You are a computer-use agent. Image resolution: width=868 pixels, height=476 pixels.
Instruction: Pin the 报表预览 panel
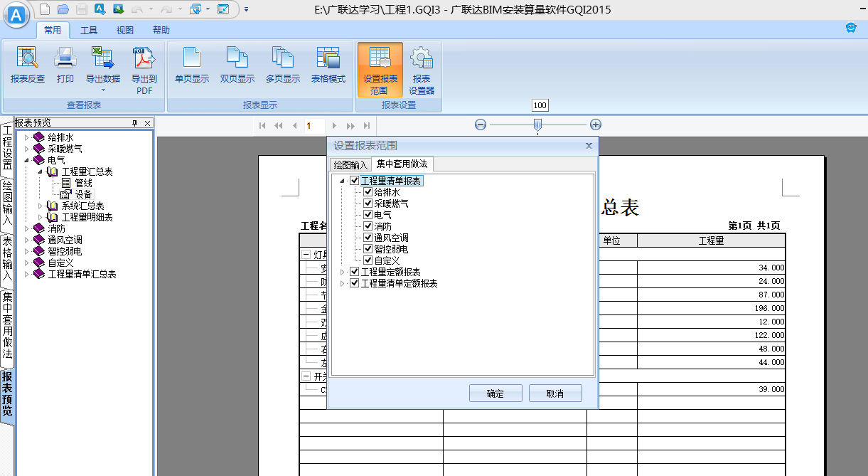click(134, 123)
